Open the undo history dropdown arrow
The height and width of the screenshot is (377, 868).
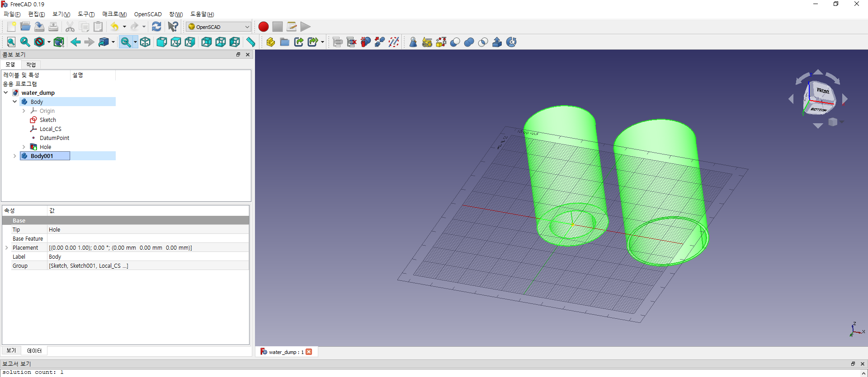coord(124,27)
